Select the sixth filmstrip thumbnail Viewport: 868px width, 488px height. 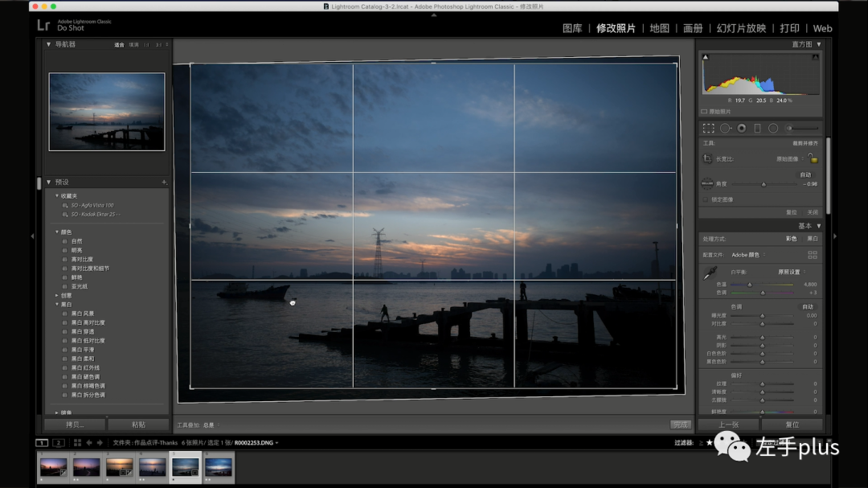click(219, 468)
